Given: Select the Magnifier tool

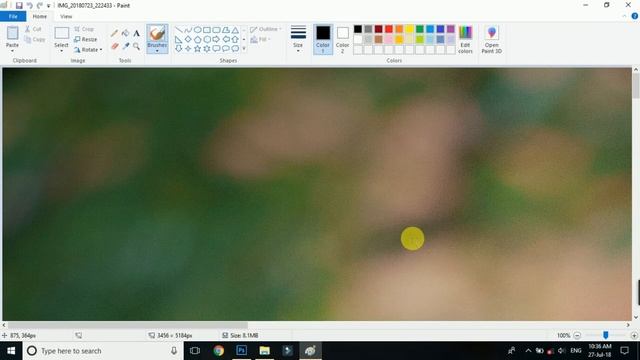Looking at the screenshot, I should (136, 46).
